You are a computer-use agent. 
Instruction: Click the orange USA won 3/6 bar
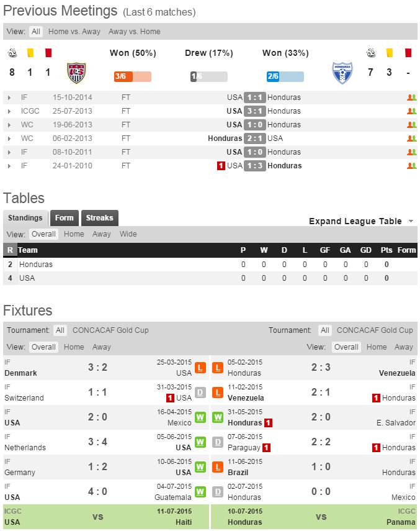132,76
